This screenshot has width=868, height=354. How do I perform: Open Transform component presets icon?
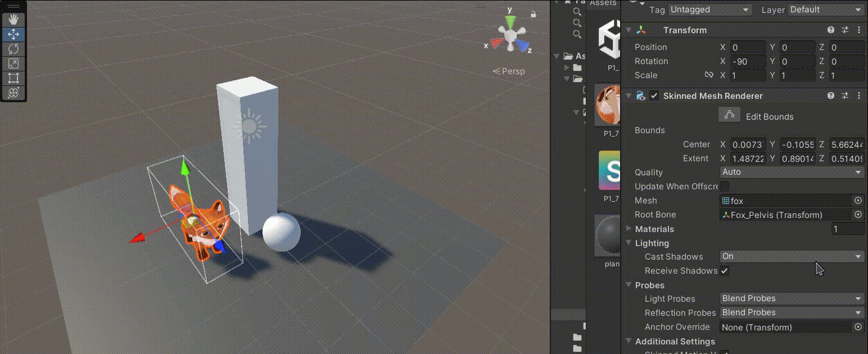coord(844,30)
